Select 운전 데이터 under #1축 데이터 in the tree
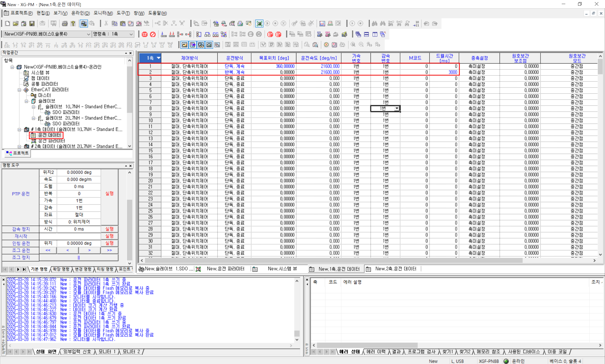Image resolution: width=605 pixels, height=364 pixels. (49, 135)
